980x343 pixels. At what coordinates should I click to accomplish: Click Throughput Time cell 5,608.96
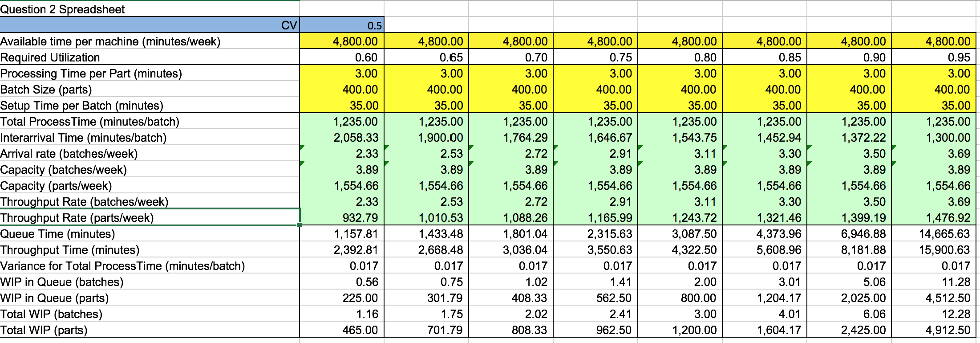click(765, 249)
